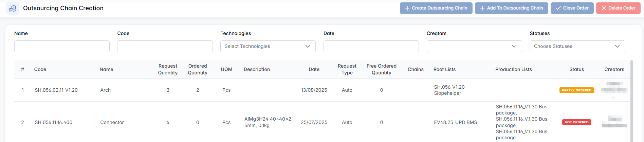This screenshot has width=644, height=142.
Task: Open the Select Technologies dropdown
Action: pos(268,47)
